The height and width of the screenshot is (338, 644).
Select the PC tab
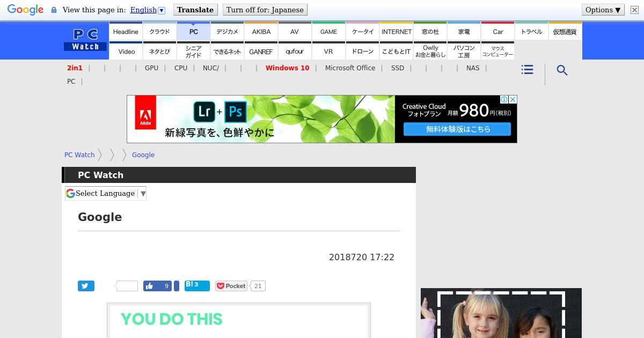193,31
